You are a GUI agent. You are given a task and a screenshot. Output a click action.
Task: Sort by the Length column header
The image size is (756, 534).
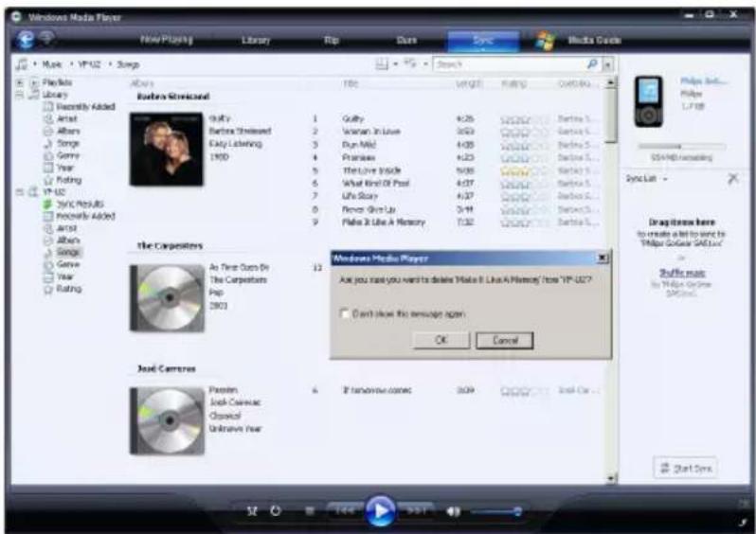click(x=469, y=84)
